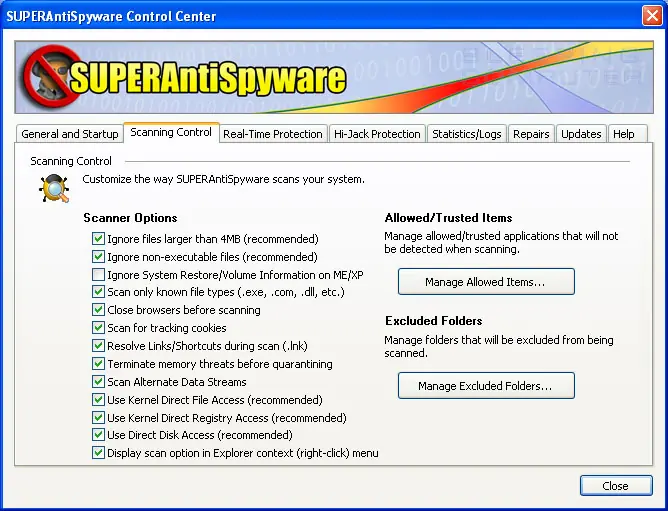This screenshot has width=668, height=511.
Task: Click the Scanner Options heading
Action: coord(130,218)
